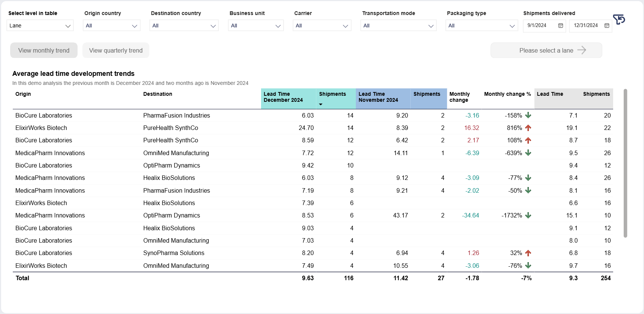Click the View monthly trend button
The image size is (644, 314).
coord(44,50)
